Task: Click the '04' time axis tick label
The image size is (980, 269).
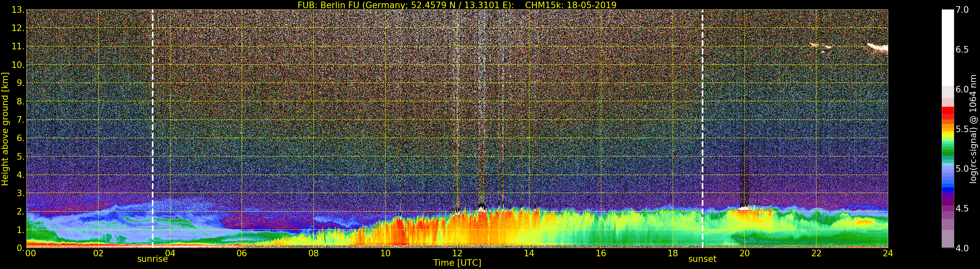Action: point(170,253)
